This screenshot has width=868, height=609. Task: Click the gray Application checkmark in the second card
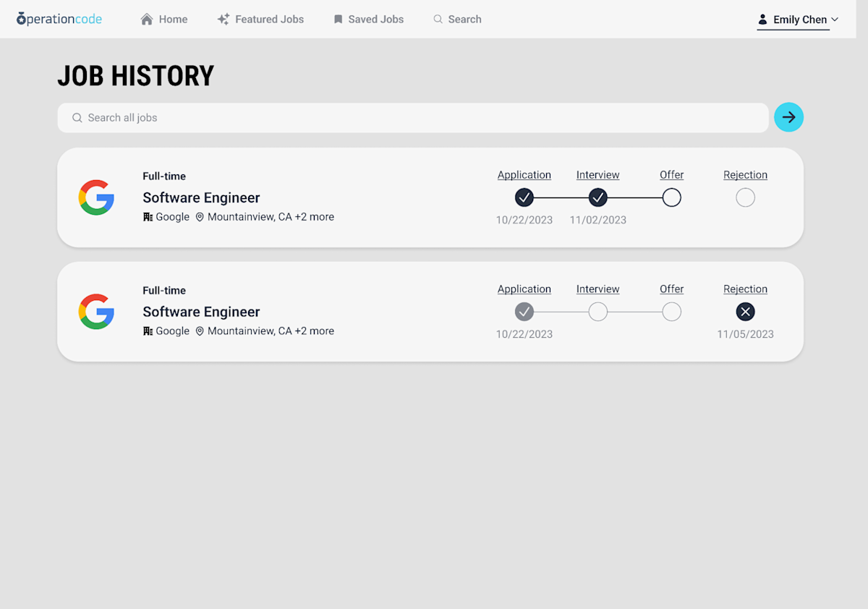(524, 312)
